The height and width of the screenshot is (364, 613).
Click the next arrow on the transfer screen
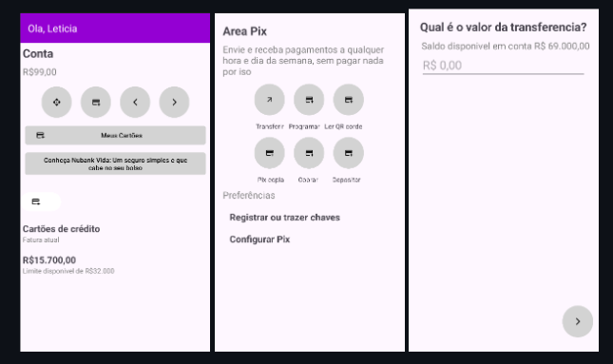578,321
